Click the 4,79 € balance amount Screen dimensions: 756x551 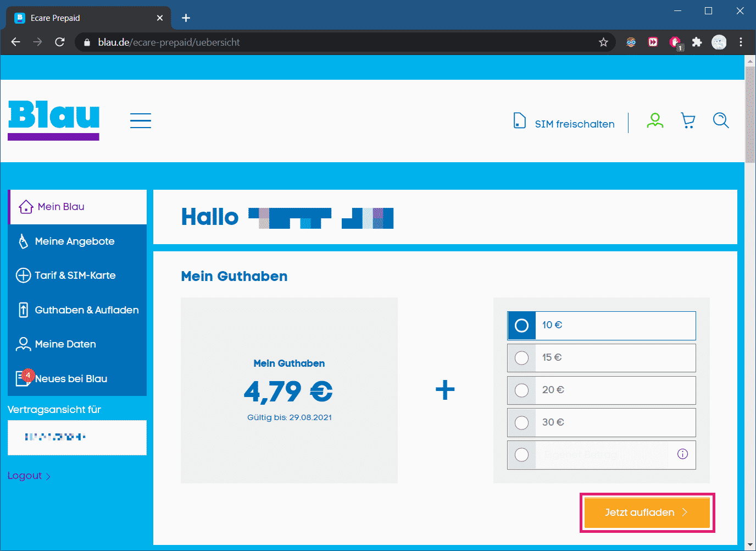(288, 392)
